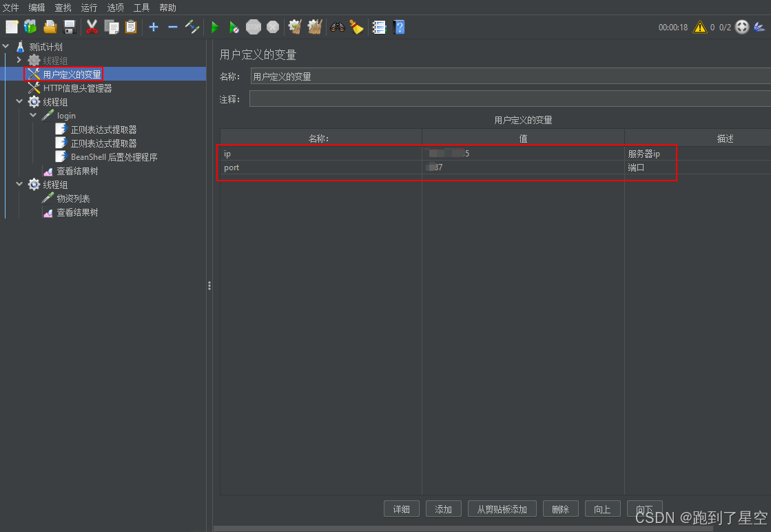The width and height of the screenshot is (771, 532).
Task: Click the yellow warning triangle log icon
Action: pos(699,27)
